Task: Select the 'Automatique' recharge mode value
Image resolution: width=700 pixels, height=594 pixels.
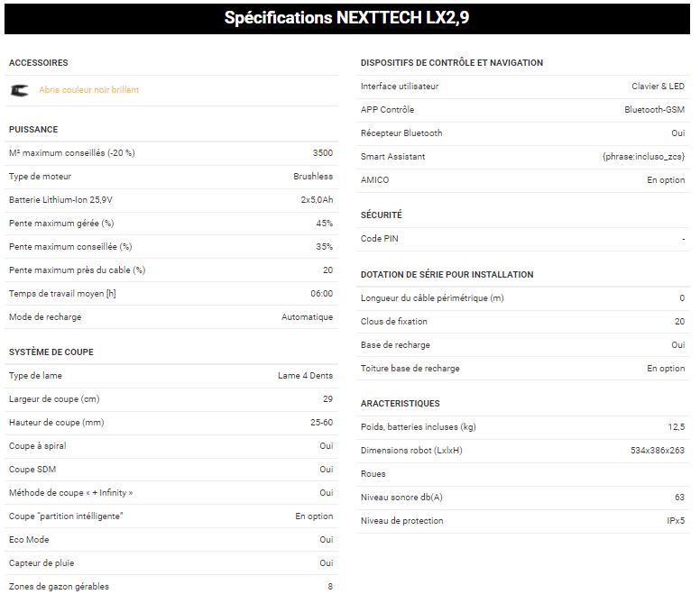Action: (x=307, y=317)
